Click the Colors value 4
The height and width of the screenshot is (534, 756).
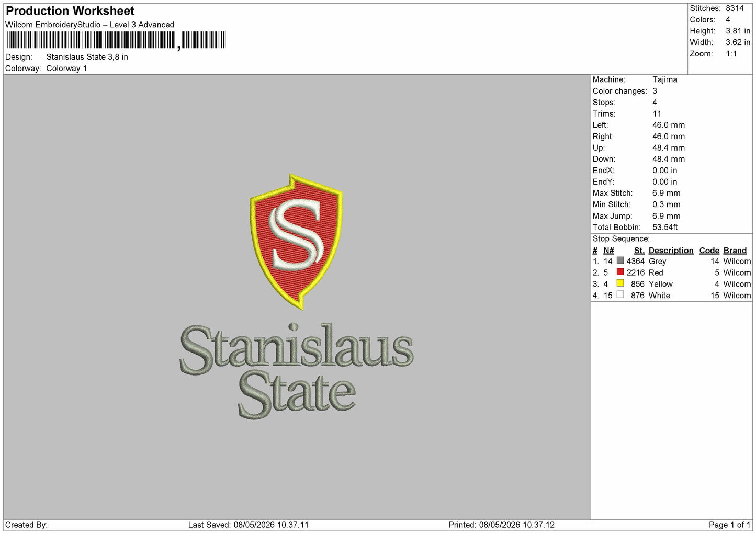pos(728,20)
